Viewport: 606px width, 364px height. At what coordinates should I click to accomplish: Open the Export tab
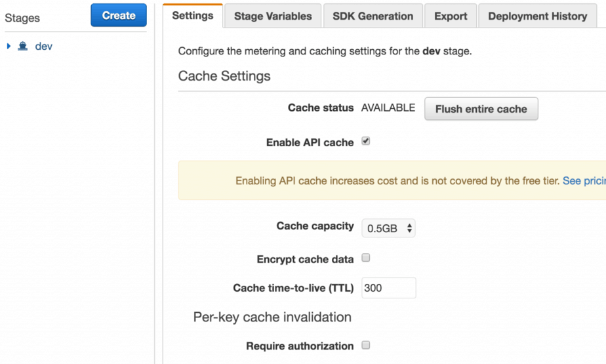tap(451, 16)
